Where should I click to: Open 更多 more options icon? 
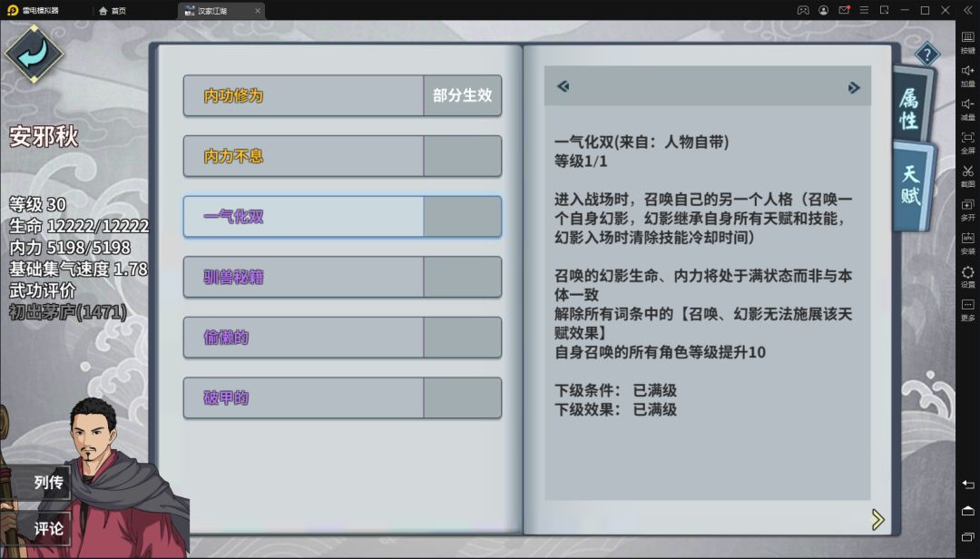(967, 309)
